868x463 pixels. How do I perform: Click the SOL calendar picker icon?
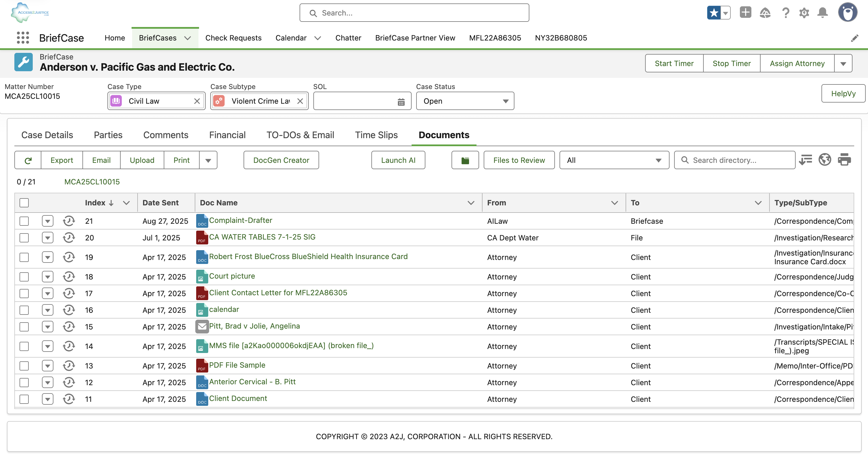point(401,101)
